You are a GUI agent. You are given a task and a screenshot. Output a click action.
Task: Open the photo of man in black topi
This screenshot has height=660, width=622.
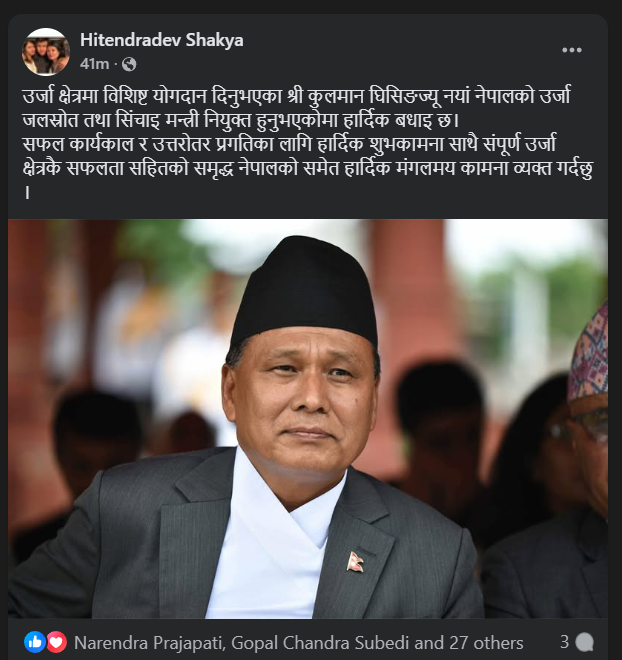click(308, 418)
